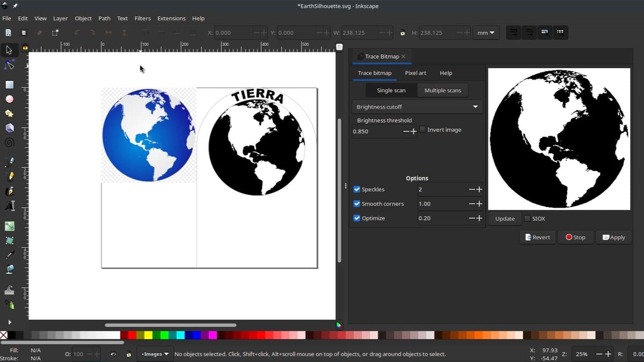Open the Object menu
644x362 pixels.
[x=83, y=18]
